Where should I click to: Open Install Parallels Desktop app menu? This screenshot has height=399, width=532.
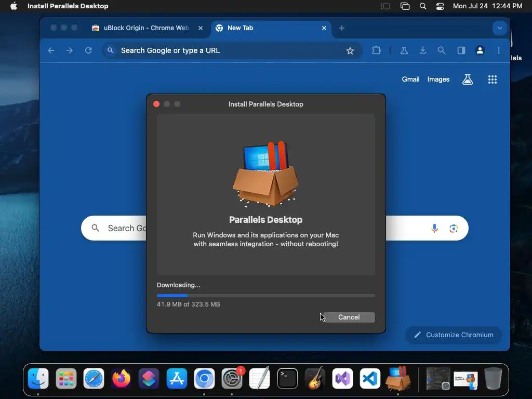click(68, 6)
